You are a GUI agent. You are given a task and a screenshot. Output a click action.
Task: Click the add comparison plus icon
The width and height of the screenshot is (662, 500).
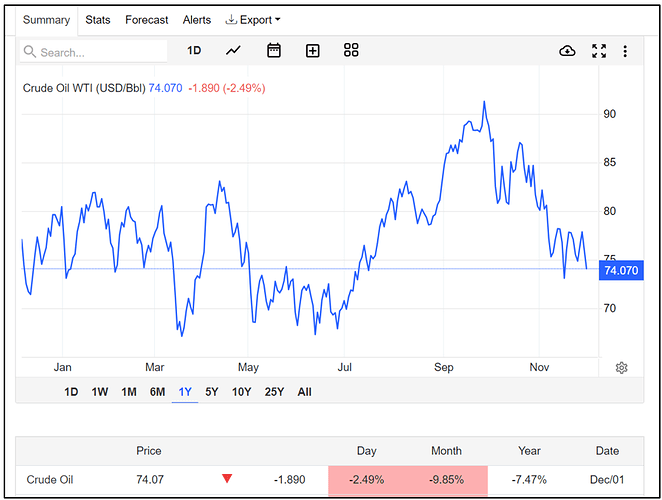click(x=312, y=51)
